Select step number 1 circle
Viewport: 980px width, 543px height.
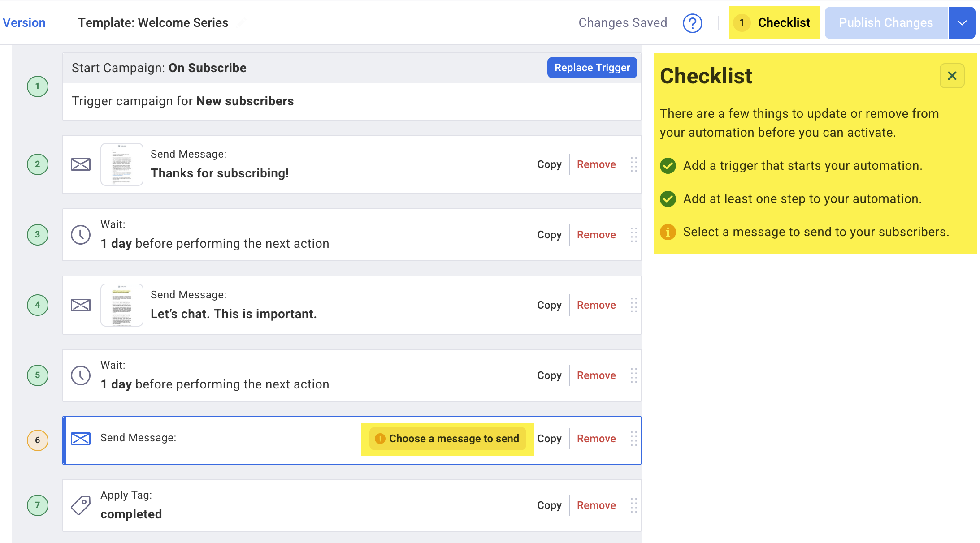pyautogui.click(x=38, y=86)
